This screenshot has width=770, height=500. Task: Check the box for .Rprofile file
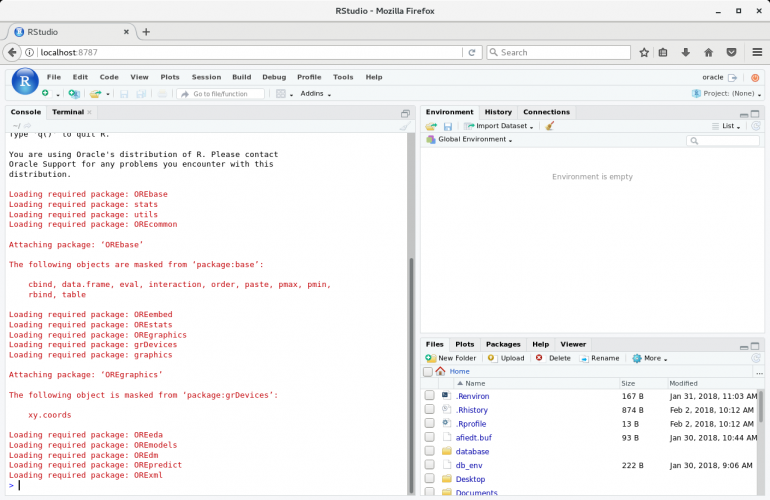[430, 423]
